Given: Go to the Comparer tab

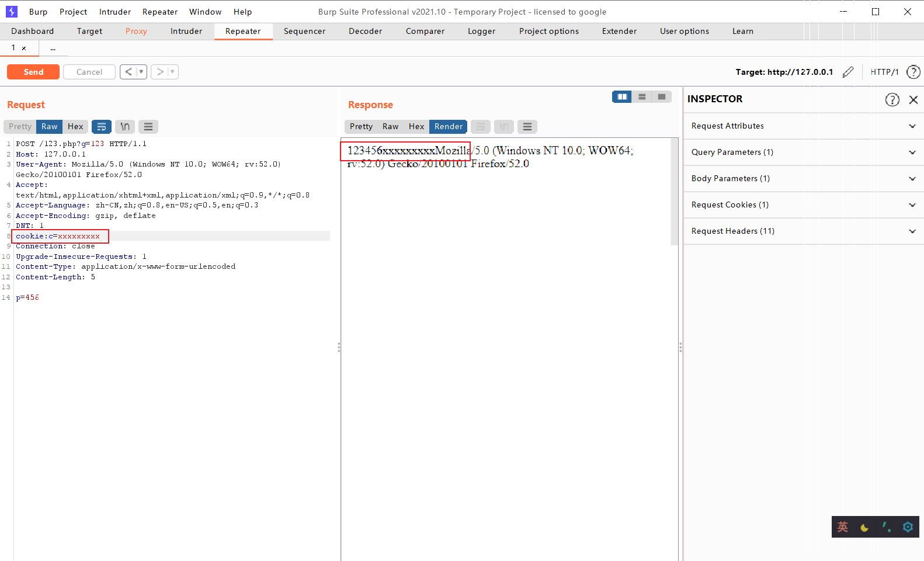Looking at the screenshot, I should click(x=425, y=31).
